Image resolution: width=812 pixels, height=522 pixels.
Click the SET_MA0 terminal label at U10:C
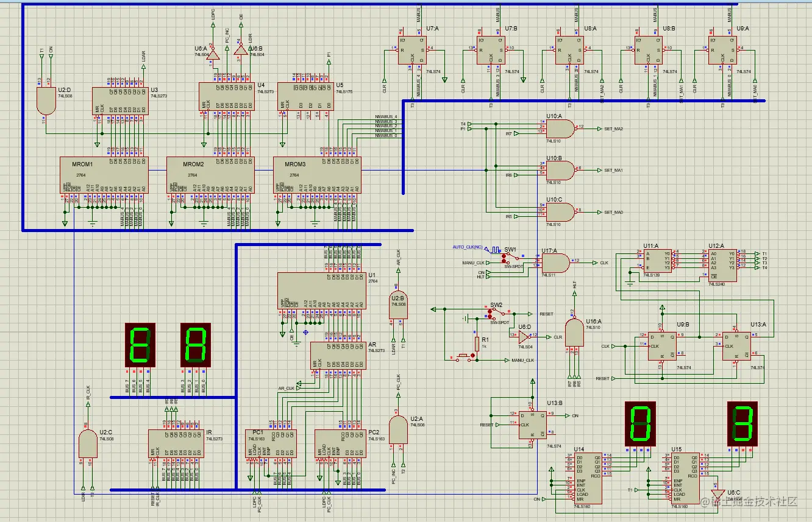(613, 212)
